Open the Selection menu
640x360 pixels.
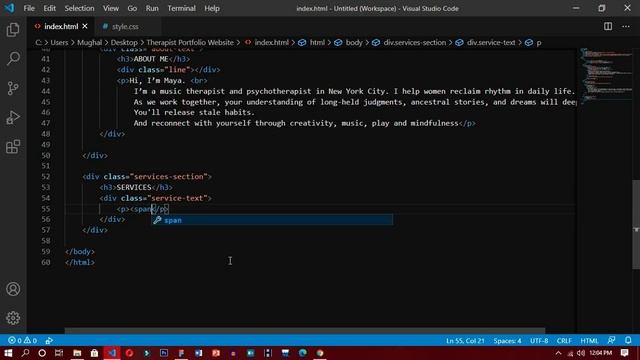pos(79,8)
